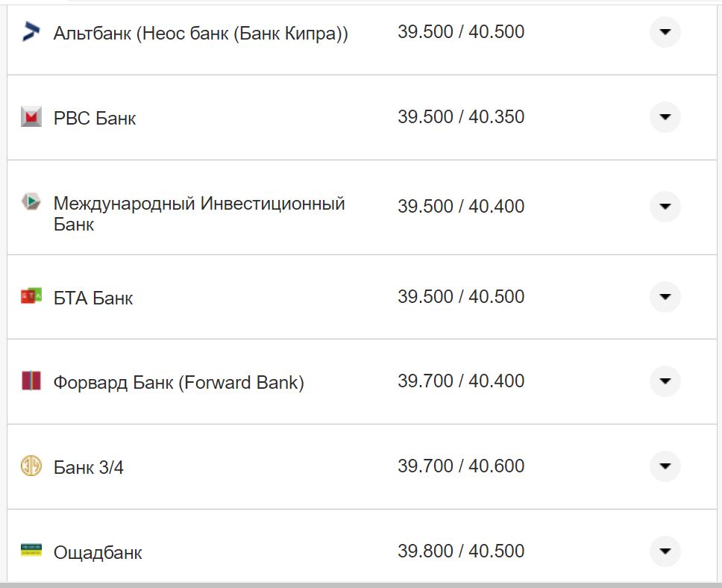Expand the Ощадбанк dropdown arrow

(665, 551)
